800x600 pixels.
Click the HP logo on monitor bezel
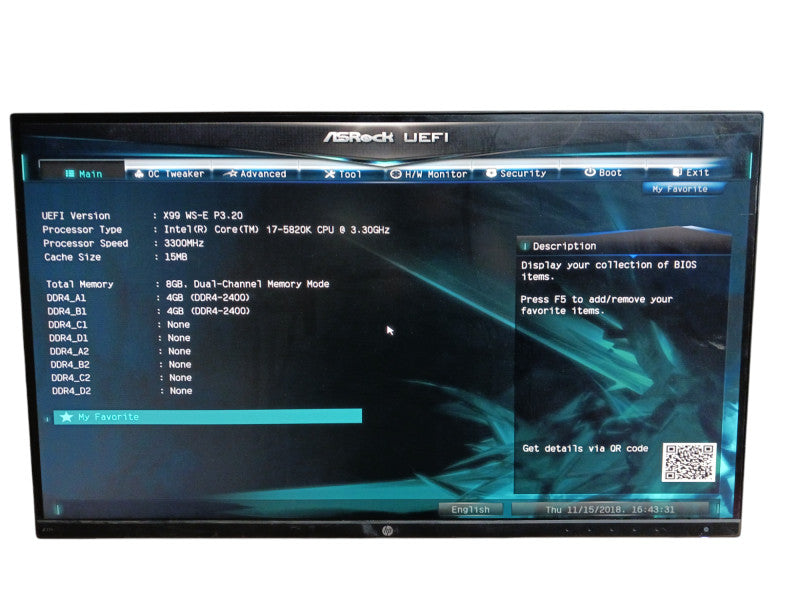pyautogui.click(x=388, y=531)
